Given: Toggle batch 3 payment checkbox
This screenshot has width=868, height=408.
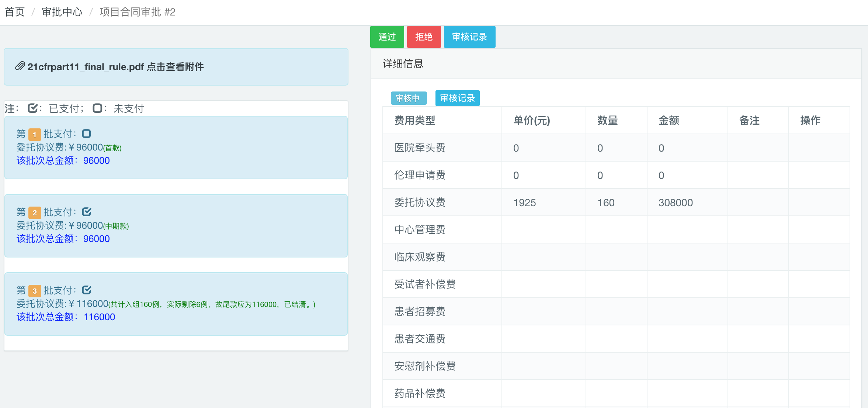Looking at the screenshot, I should coord(87,290).
